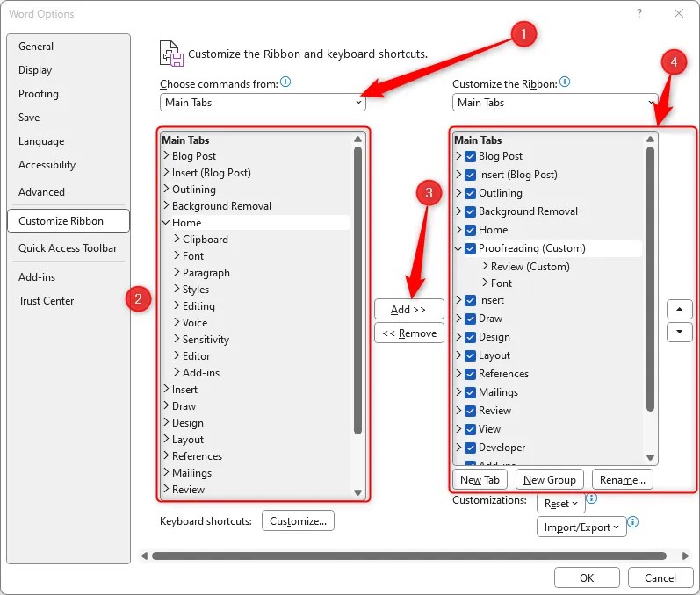Open the Choose commands from dropdown

pyautogui.click(x=263, y=103)
